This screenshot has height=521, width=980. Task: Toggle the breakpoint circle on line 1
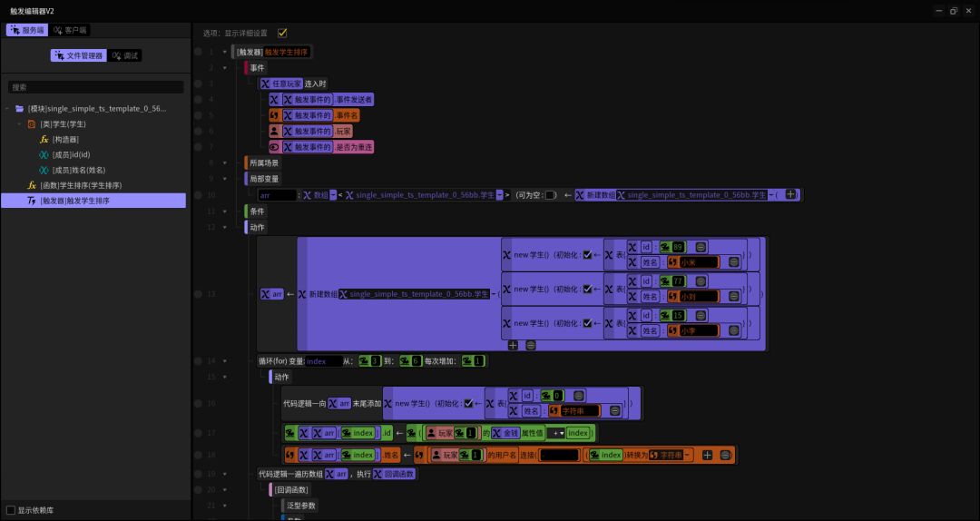coord(198,52)
